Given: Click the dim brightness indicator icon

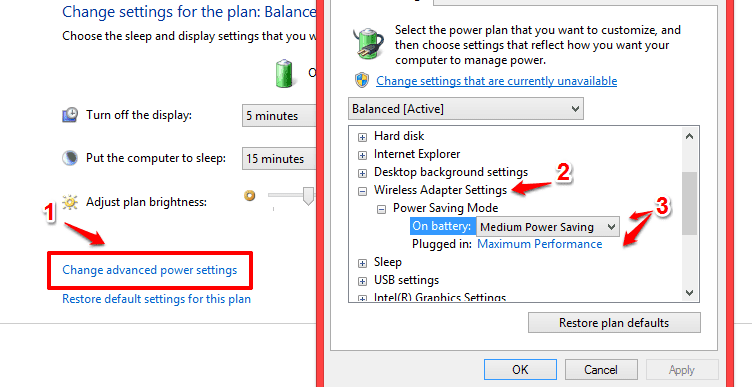Looking at the screenshot, I should pyautogui.click(x=249, y=196).
